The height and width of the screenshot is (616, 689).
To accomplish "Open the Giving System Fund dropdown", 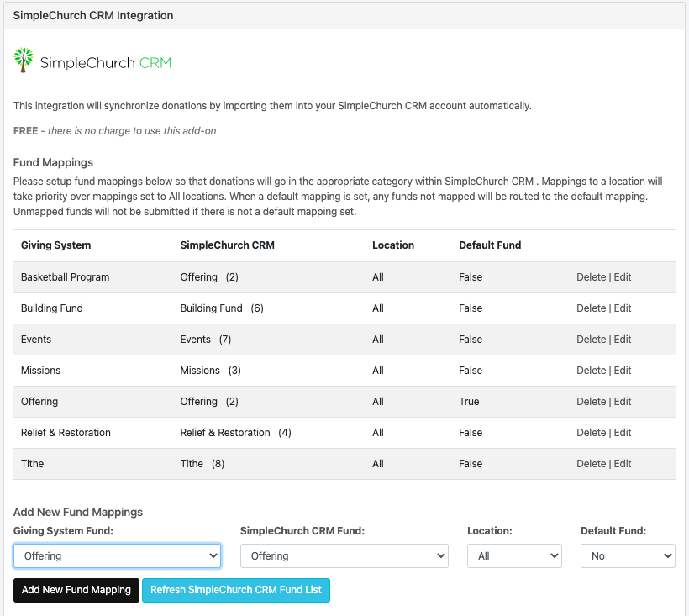I will coord(118,555).
